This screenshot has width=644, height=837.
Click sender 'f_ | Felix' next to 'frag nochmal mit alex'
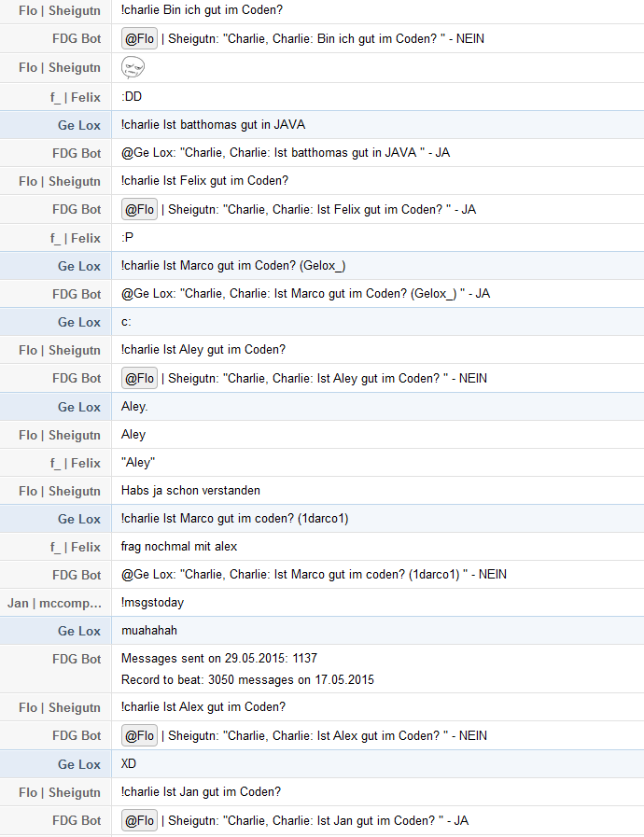click(x=76, y=547)
